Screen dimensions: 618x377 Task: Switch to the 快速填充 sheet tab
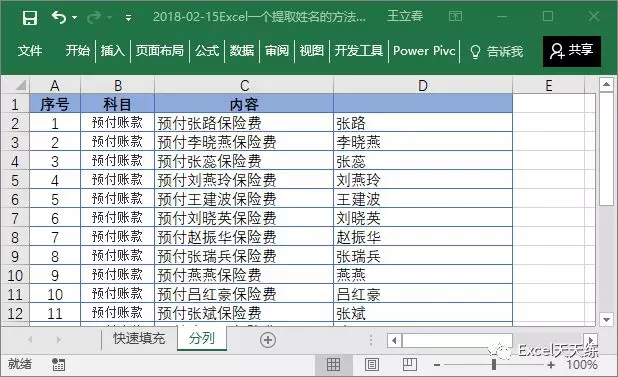point(139,338)
